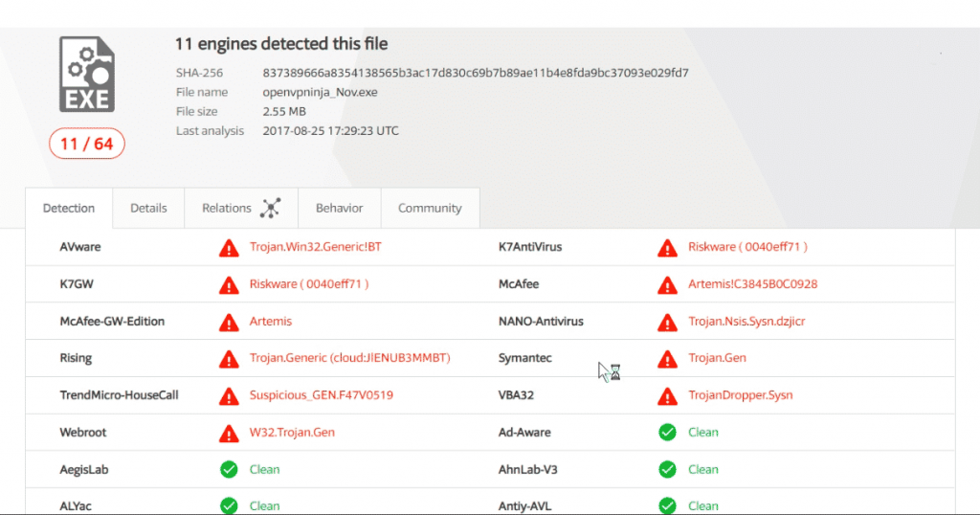Image resolution: width=980 pixels, height=515 pixels.
Task: Switch to the Behavior tab
Action: tap(340, 208)
